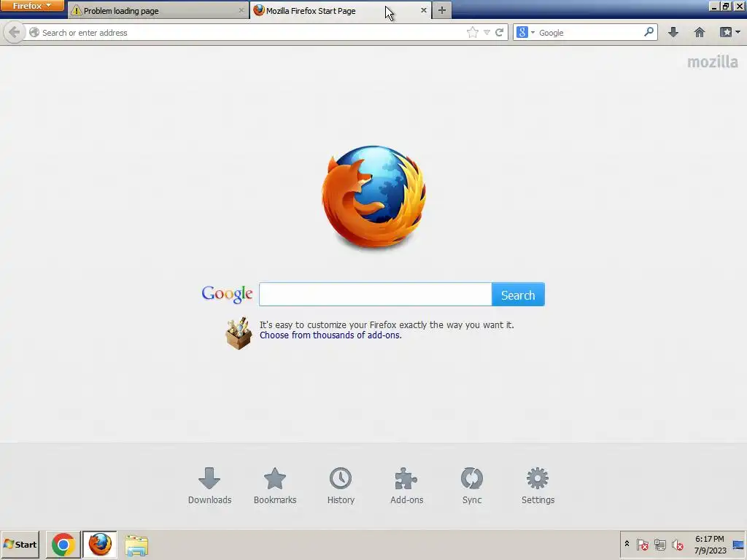
Task: Click the clock showing 6:17 PM
Action: 710,544
